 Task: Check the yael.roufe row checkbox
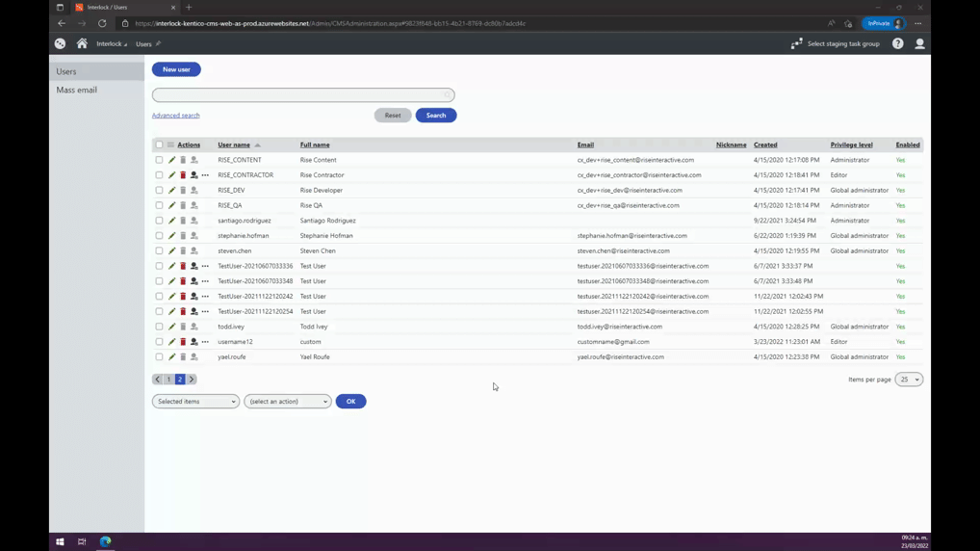point(160,357)
